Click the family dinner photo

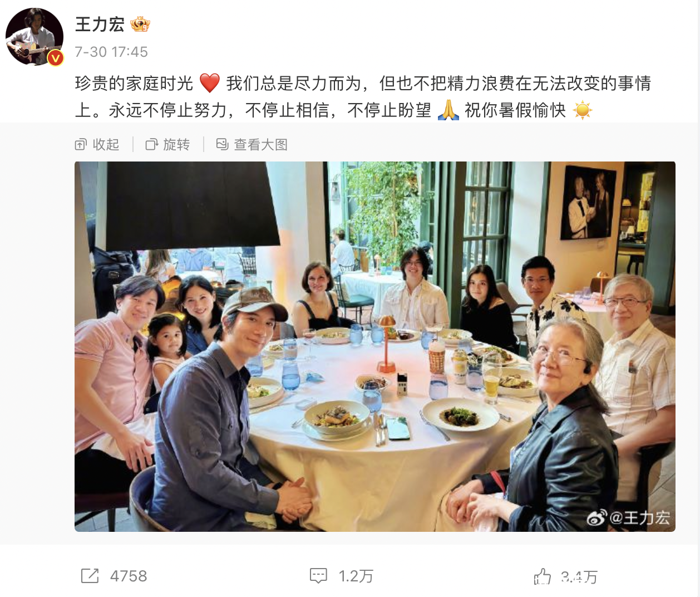375,346
